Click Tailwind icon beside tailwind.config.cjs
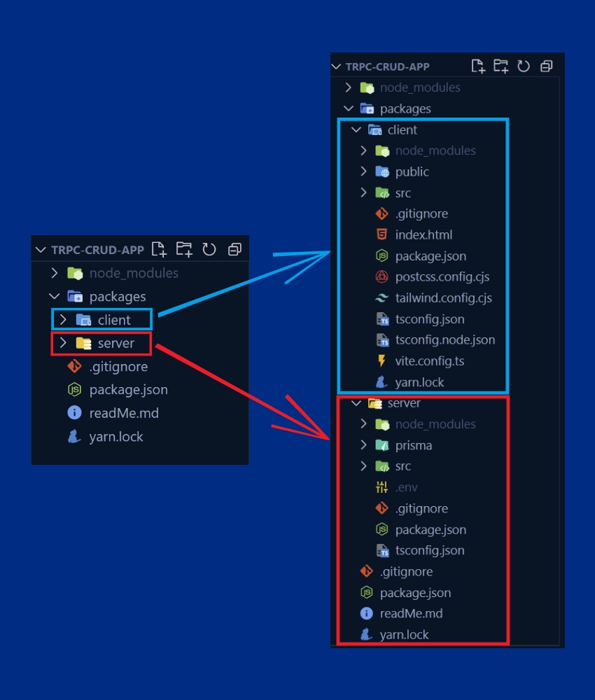Image resolution: width=595 pixels, height=700 pixels. pyautogui.click(x=381, y=297)
